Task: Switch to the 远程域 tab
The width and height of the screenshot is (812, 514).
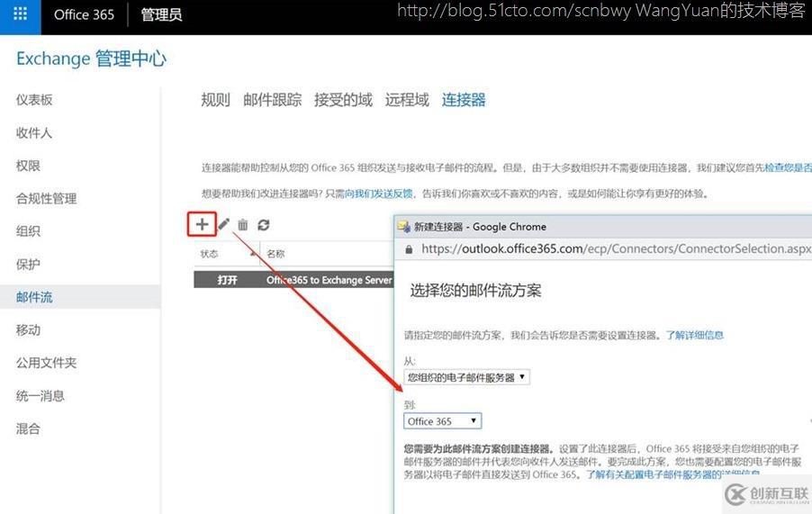Action: (x=407, y=99)
